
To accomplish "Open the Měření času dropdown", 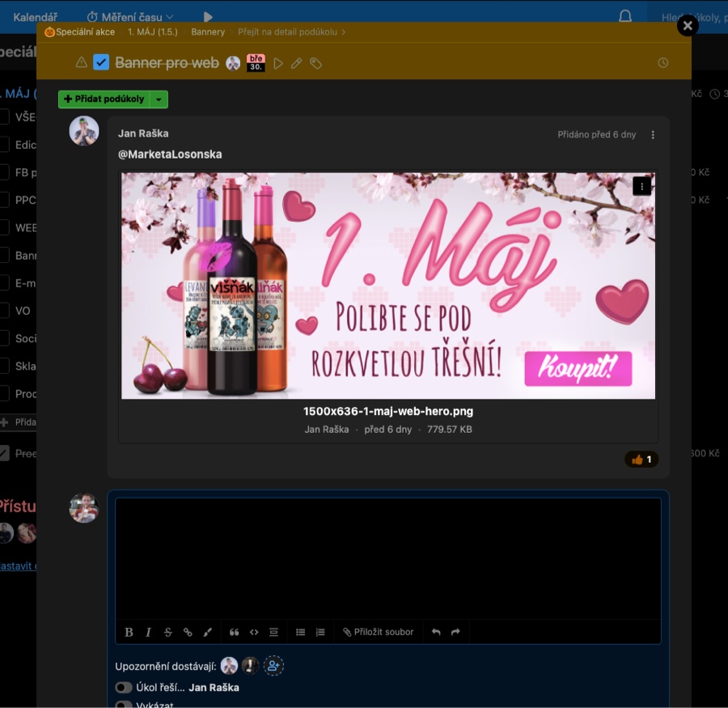I will click(x=130, y=17).
